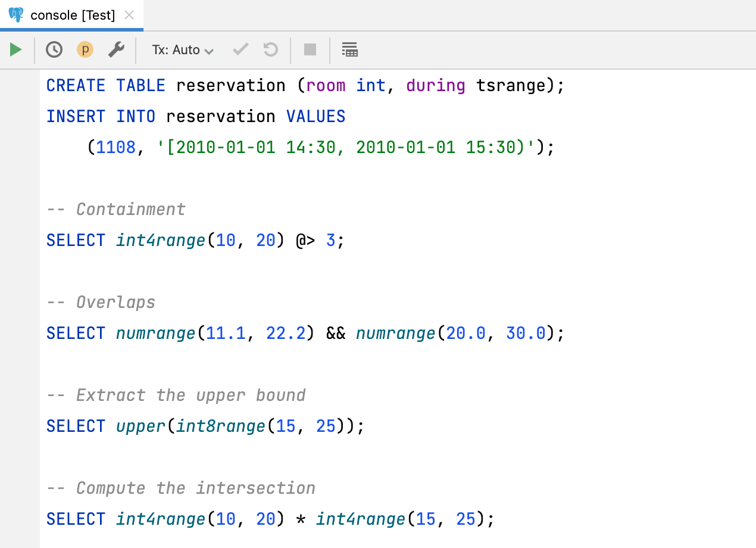Screen dimensions: 756x548
Task: Run the query with green Execute button
Action: (x=16, y=49)
